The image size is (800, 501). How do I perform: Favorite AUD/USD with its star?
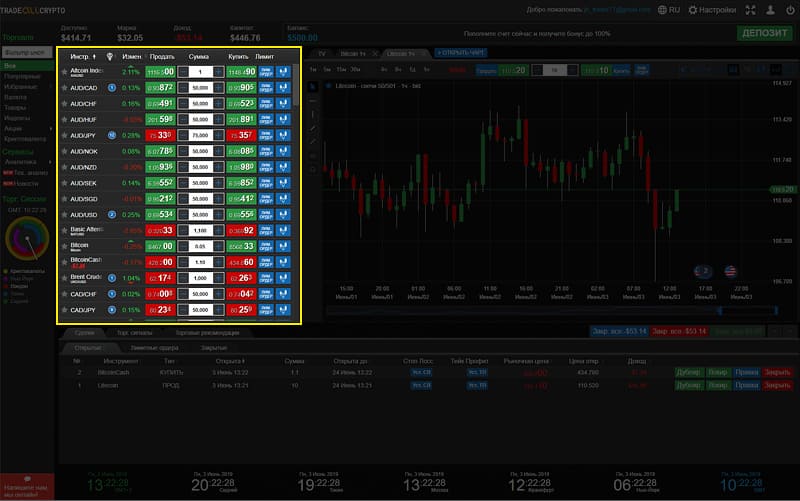click(64, 215)
